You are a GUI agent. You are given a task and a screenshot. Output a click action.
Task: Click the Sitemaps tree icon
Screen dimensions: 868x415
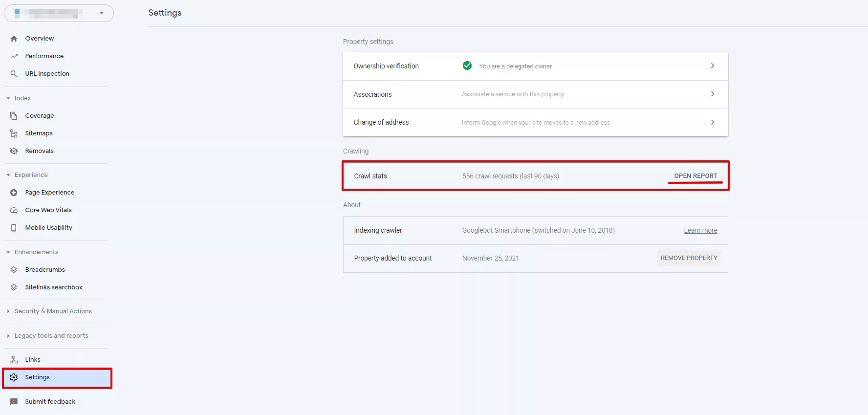[x=14, y=133]
